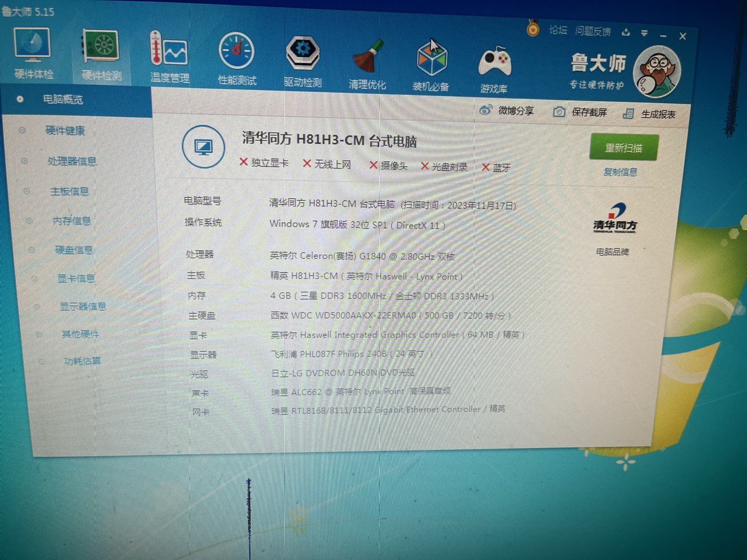
Task: Open 清理优化 cleanup broom icon
Action: pos(367,64)
